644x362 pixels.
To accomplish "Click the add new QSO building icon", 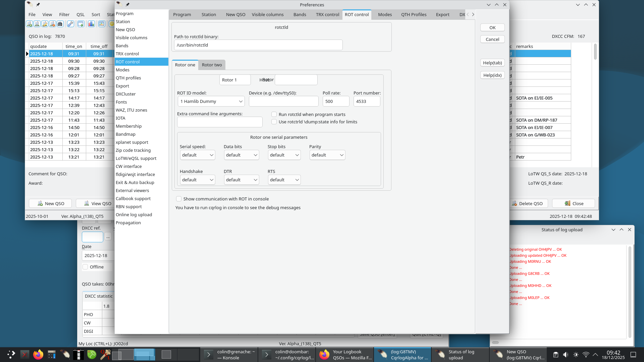I will click(29, 24).
